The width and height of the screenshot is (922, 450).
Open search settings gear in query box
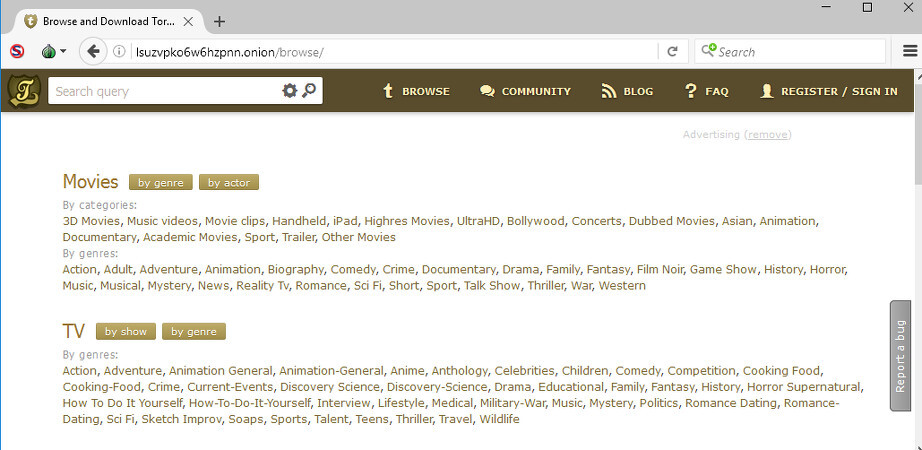[289, 91]
